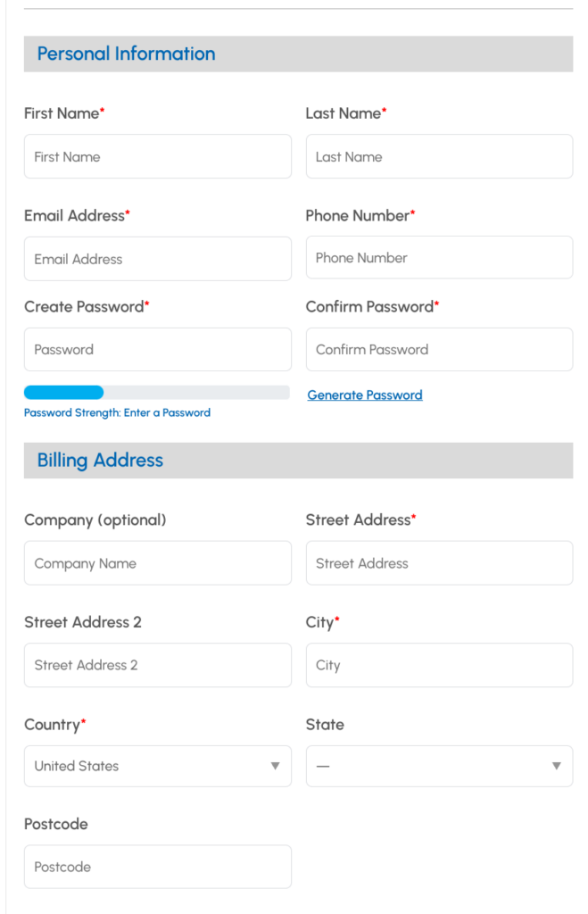Focus the Street Address 2 field
Viewport: 588px width, 914px height.
point(157,665)
